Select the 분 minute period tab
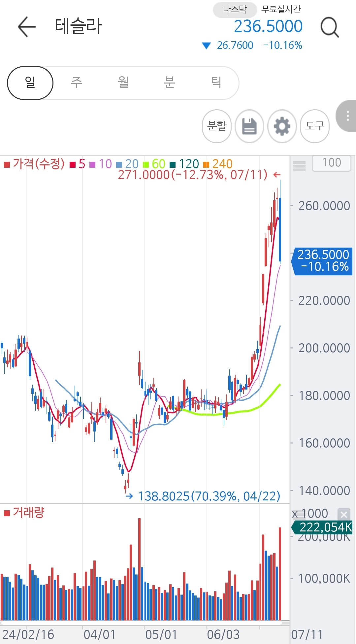Image resolution: width=356 pixels, height=644 pixels. [169, 83]
